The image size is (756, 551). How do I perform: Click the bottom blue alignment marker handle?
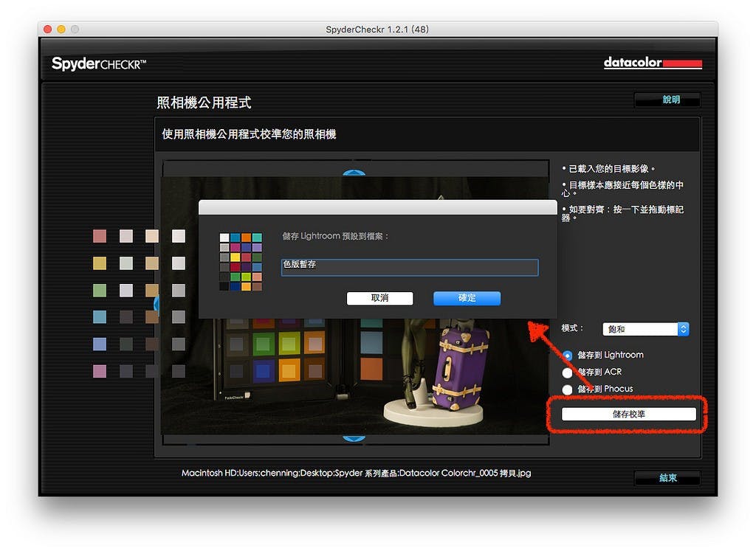354,438
